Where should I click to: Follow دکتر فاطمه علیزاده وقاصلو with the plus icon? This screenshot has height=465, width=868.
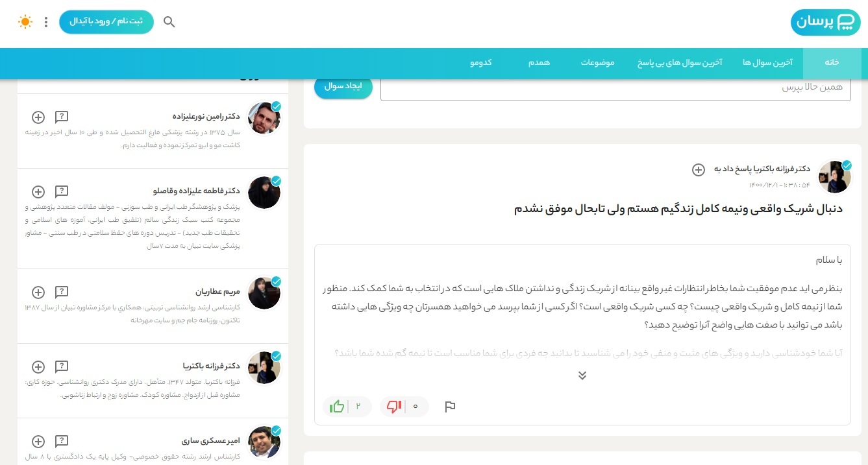coord(38,192)
